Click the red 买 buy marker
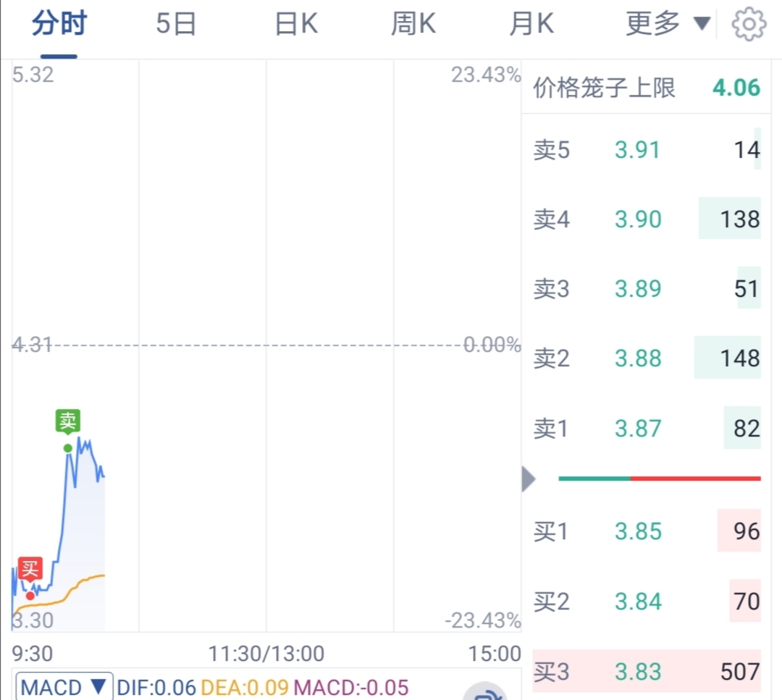 [30, 569]
